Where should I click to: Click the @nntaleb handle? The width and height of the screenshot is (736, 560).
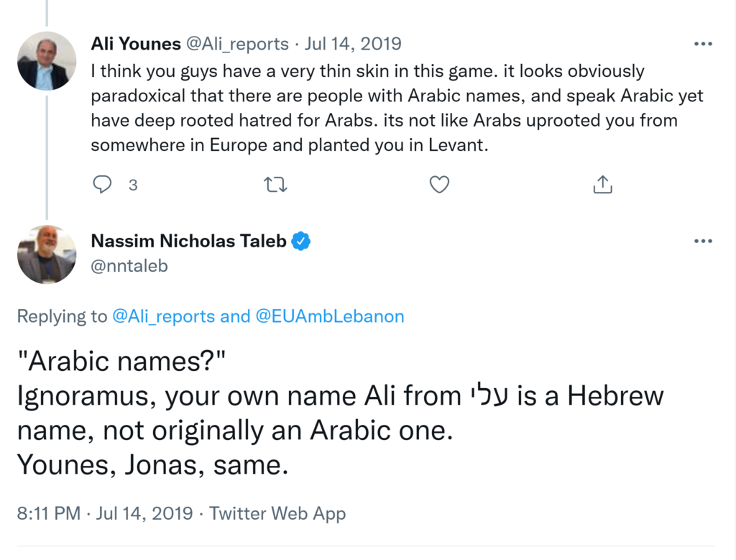click(x=129, y=266)
